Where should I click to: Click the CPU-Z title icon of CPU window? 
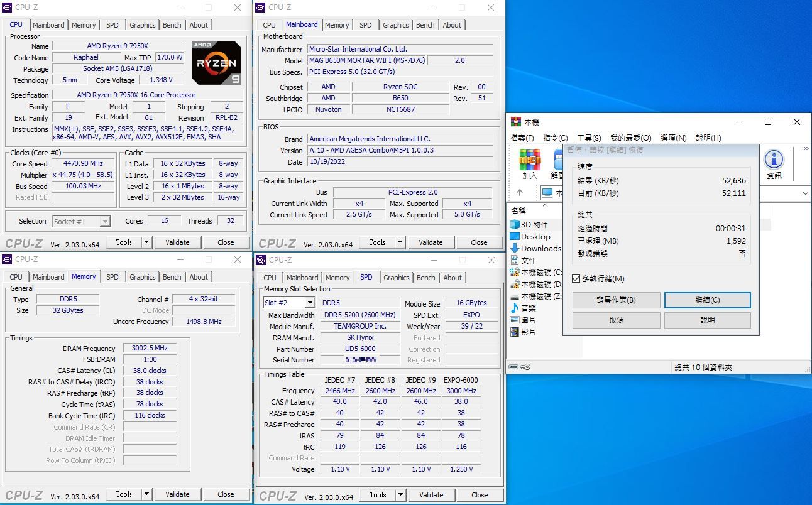(x=8, y=8)
